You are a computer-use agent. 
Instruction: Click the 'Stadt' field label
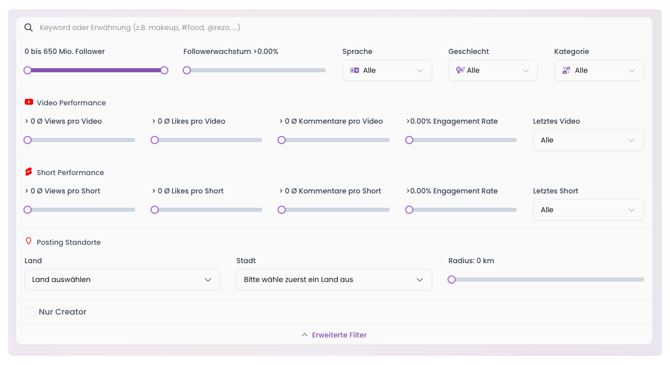(246, 261)
